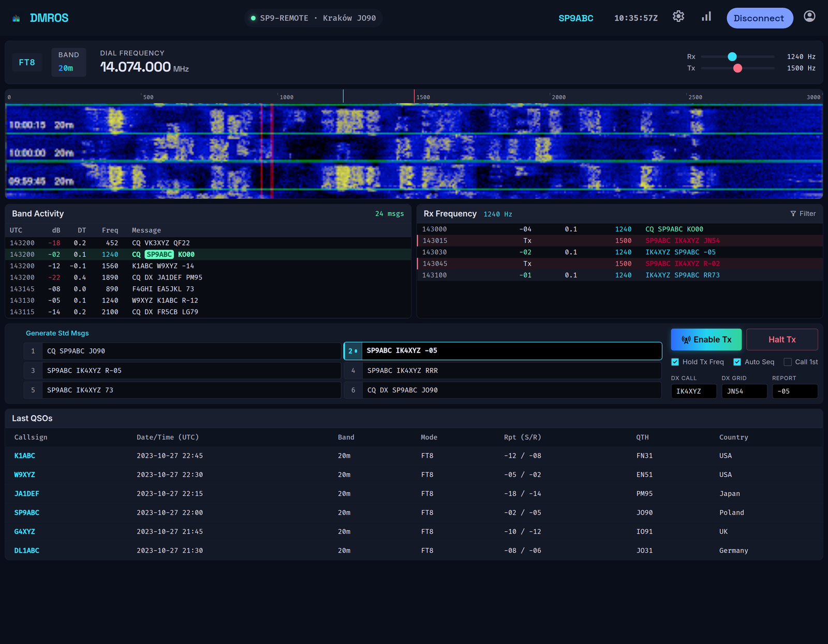Click the red Tx marker at 1500 Hz
Viewport: 828px width, 644px height.
414,96
